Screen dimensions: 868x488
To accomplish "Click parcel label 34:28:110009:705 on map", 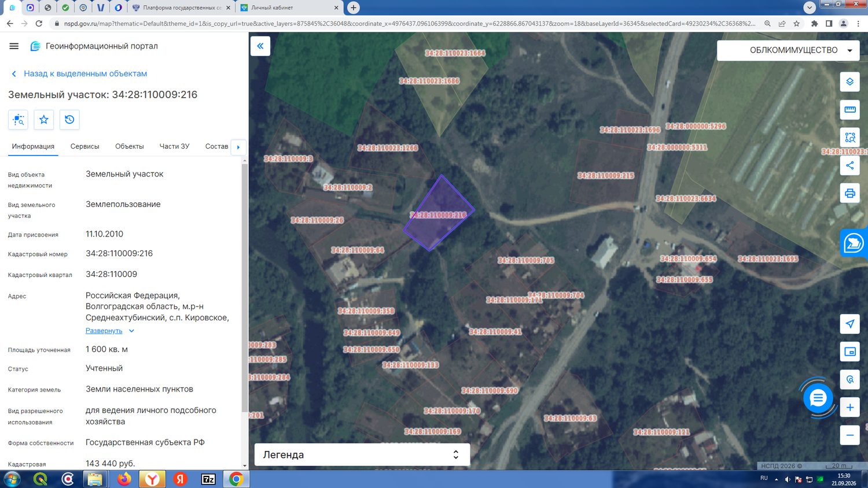I will 526,260.
